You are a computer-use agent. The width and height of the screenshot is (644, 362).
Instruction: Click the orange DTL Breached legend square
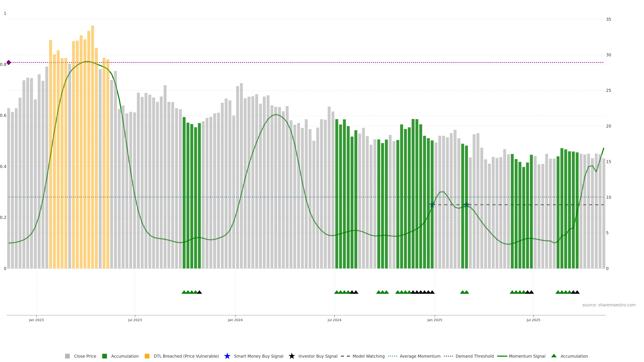147,356
